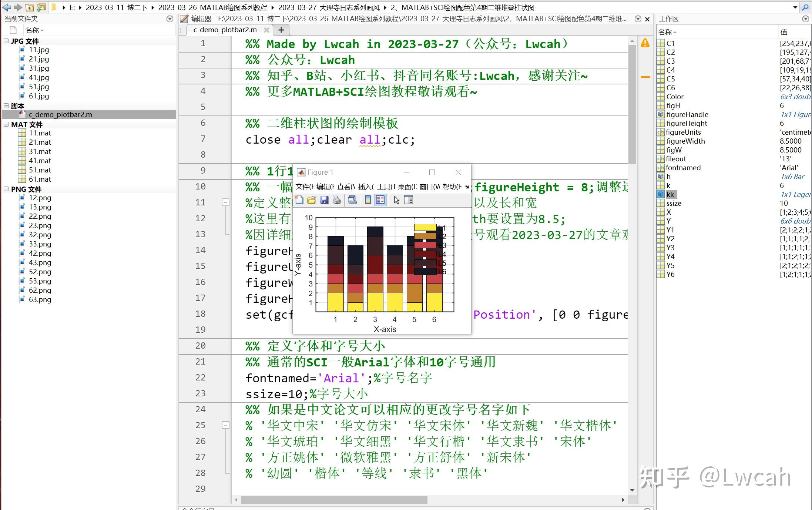This screenshot has width=812, height=510.
Task: Open the Current Folder actions dropdown
Action: pyautogui.click(x=170, y=19)
